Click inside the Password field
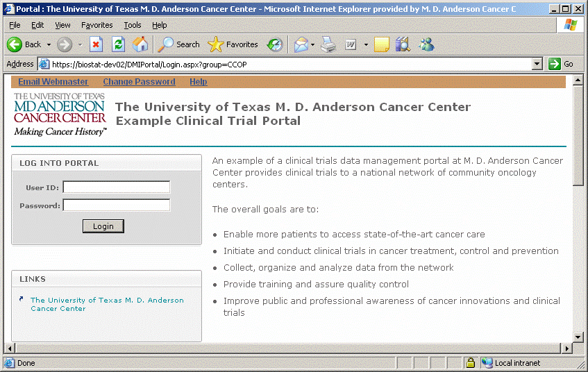This screenshot has width=588, height=372. coord(116,205)
